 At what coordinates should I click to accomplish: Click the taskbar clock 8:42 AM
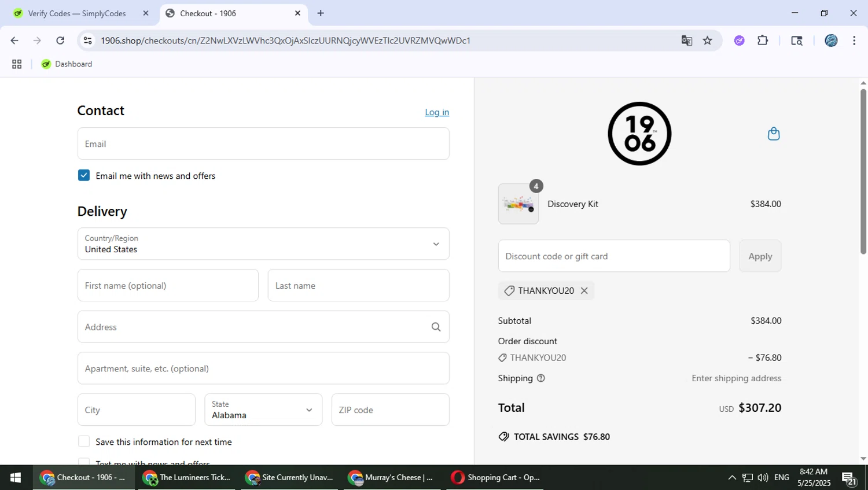[814, 477]
